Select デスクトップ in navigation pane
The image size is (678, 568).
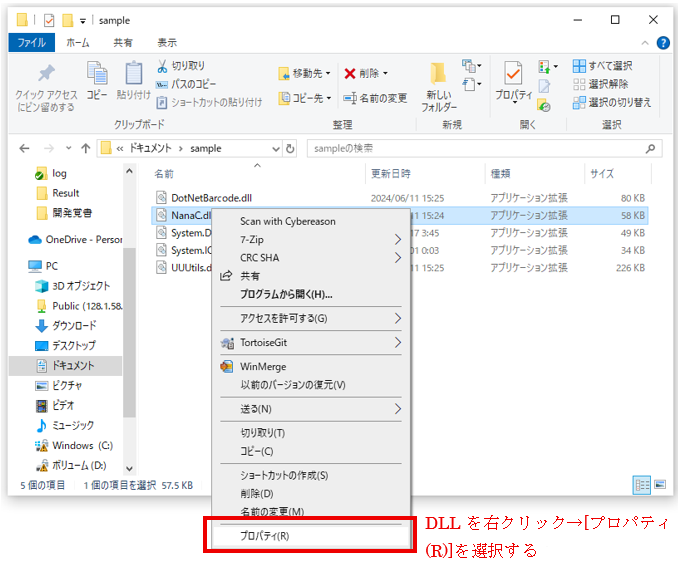pos(66,345)
